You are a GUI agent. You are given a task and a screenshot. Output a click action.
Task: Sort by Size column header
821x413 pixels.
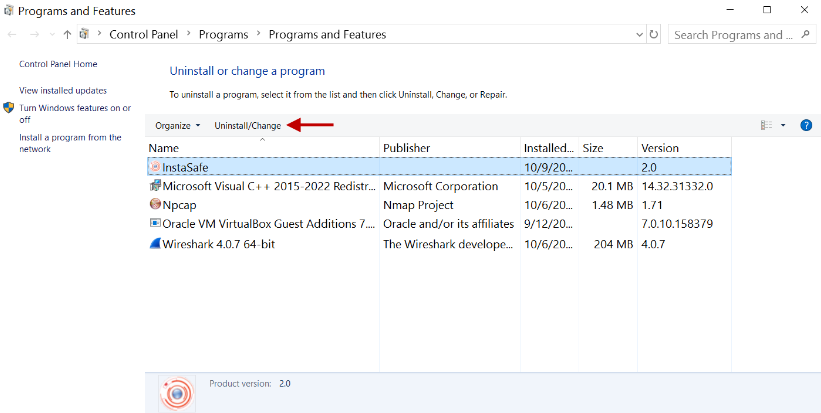(x=608, y=148)
